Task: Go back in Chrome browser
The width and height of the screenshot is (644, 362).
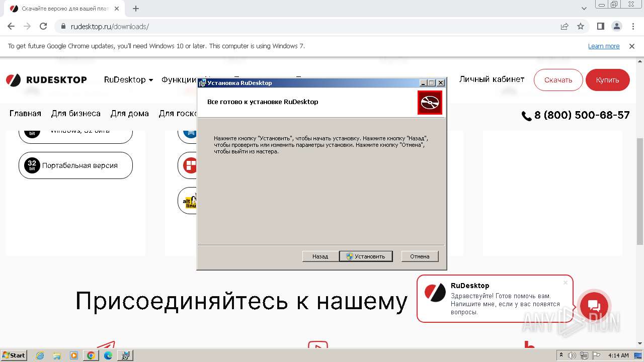Action: point(11,26)
